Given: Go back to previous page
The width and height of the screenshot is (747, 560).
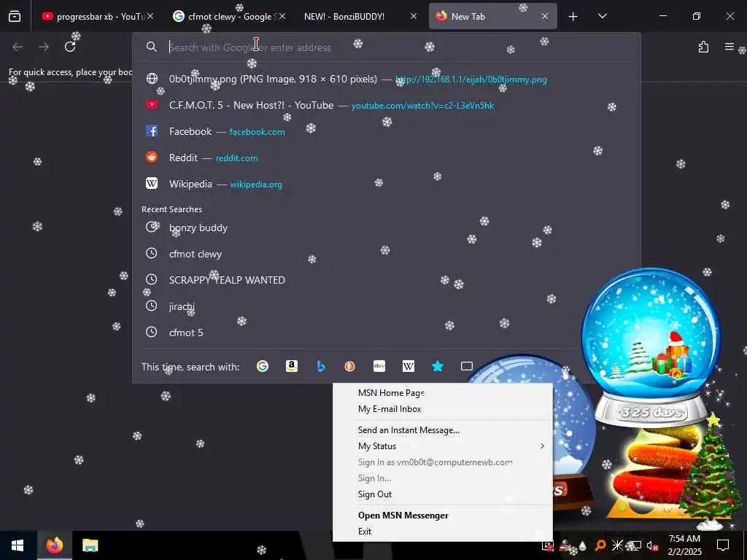Looking at the screenshot, I should click(x=18, y=47).
